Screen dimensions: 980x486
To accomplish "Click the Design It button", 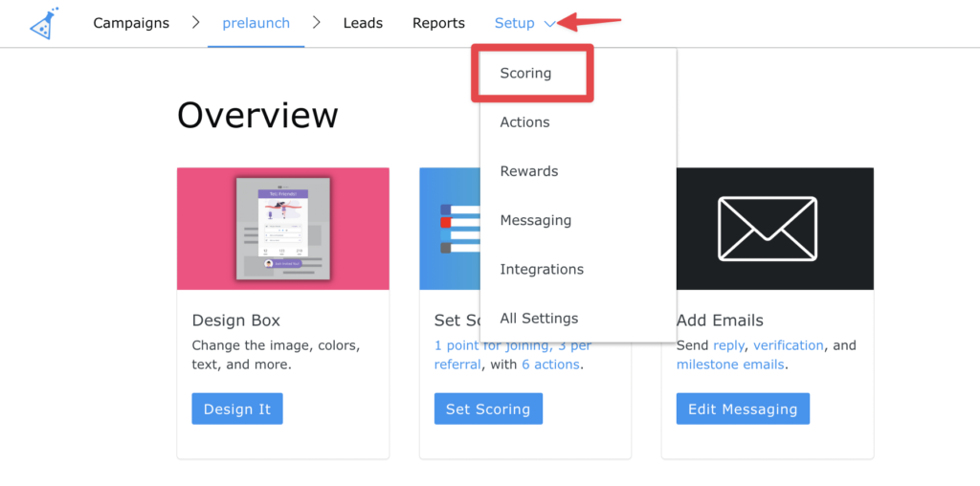I will [x=237, y=409].
